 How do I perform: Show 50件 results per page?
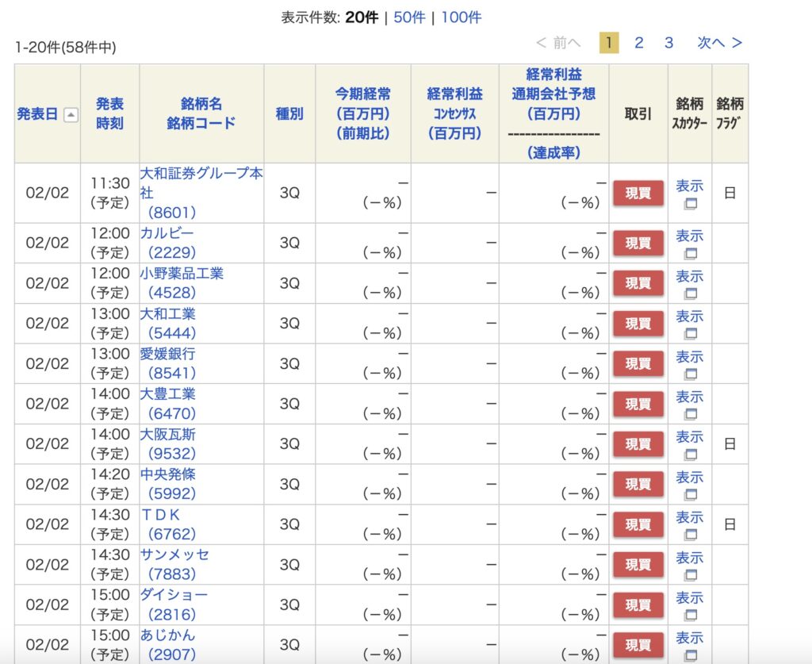[x=409, y=17]
